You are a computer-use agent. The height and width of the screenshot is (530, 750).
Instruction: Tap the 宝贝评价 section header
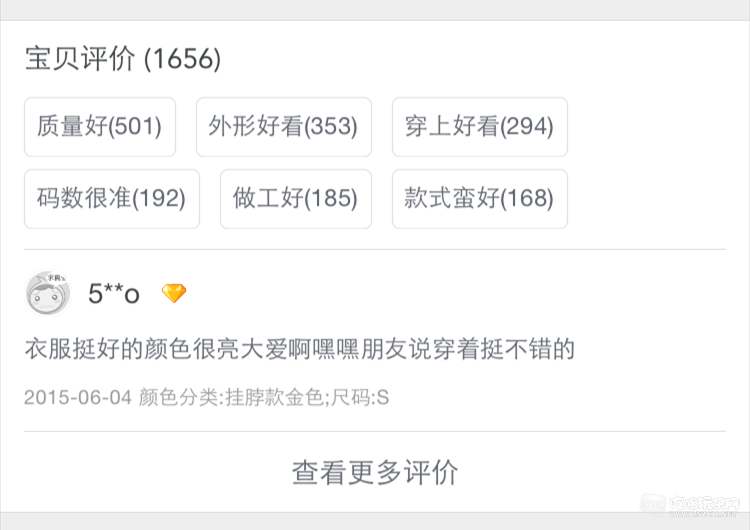click(80, 59)
